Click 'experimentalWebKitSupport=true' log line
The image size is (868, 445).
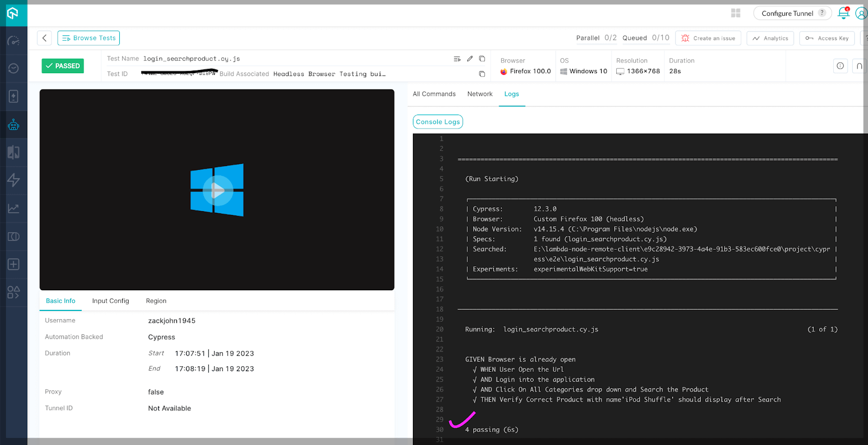tap(591, 269)
